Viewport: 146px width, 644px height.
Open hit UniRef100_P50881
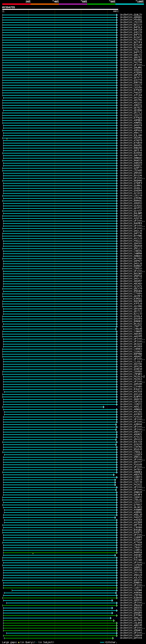[x=131, y=20]
